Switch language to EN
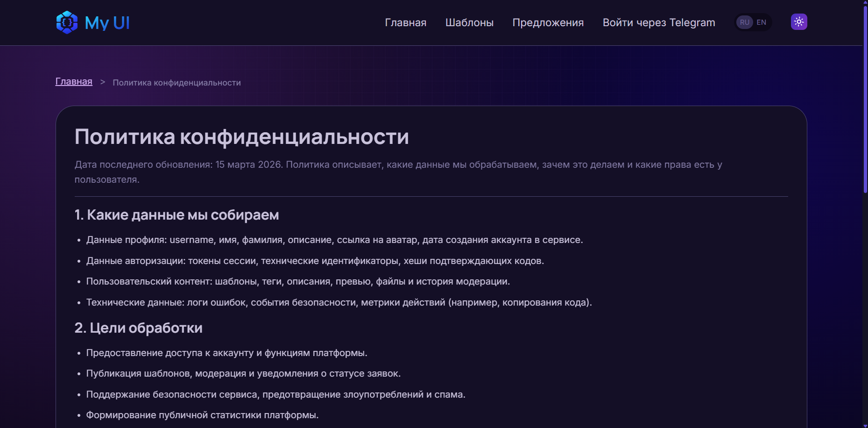Screen dimensions: 868x428 point(762,22)
